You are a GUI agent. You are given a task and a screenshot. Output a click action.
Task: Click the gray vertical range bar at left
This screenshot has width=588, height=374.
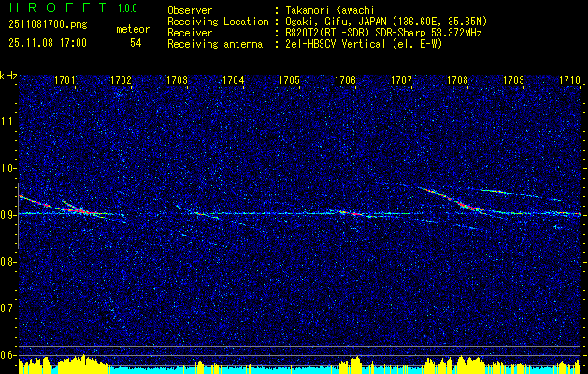(x=18, y=216)
